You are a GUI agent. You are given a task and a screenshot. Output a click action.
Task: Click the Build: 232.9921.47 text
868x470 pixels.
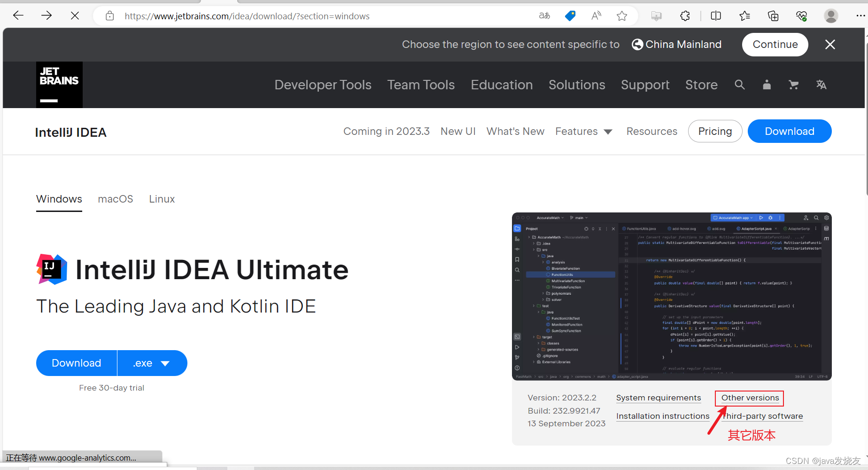[564, 411]
